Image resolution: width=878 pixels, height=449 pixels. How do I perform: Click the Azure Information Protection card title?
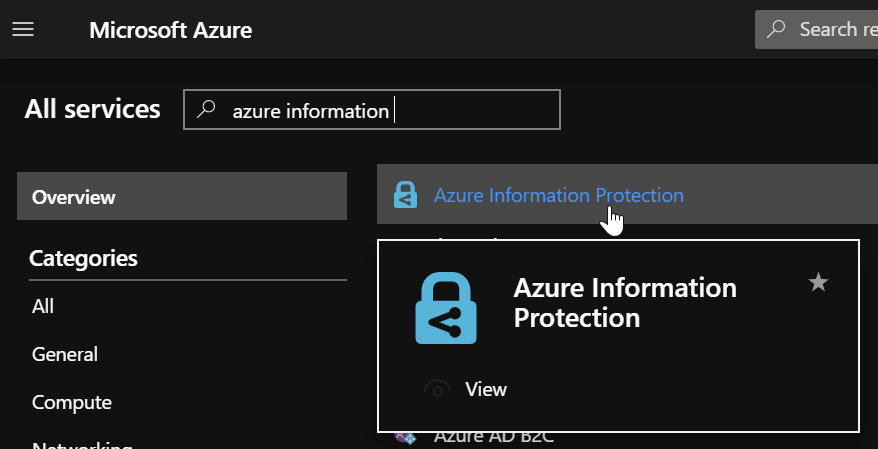tap(624, 302)
